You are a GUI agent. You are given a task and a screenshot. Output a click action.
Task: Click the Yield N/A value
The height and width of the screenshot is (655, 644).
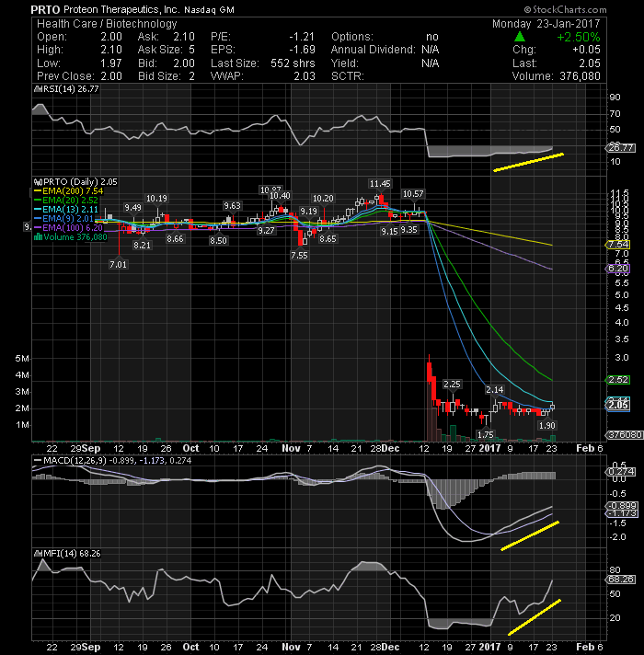(430, 63)
